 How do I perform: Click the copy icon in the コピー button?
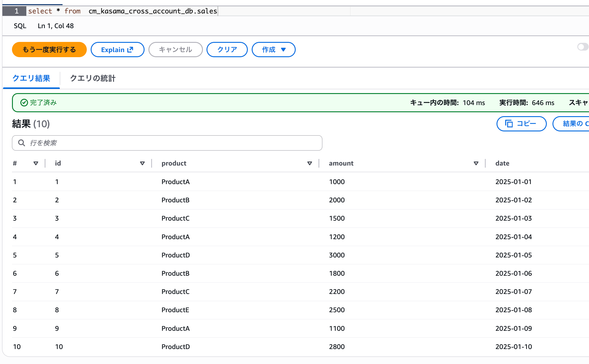click(x=509, y=124)
